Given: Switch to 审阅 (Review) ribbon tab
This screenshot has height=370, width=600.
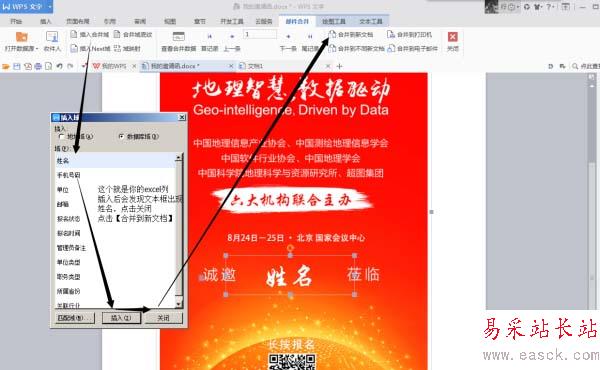Looking at the screenshot, I should point(140,21).
